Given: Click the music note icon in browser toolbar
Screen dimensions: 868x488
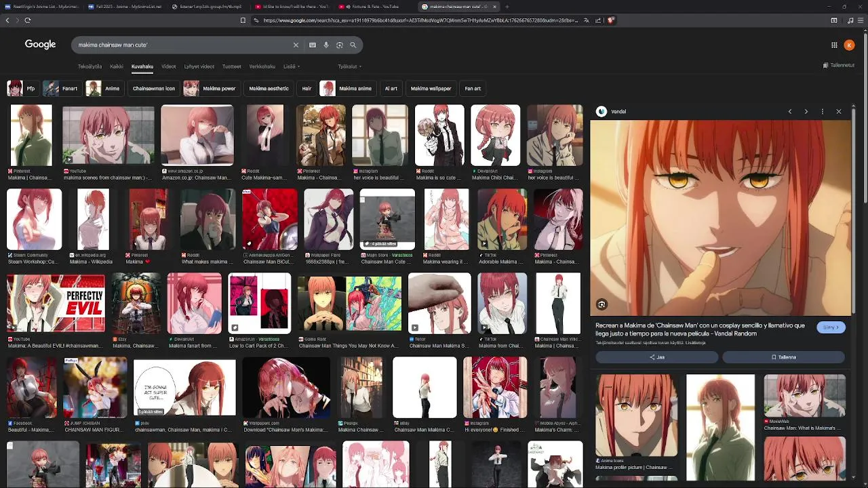Looking at the screenshot, I should coord(850,20).
